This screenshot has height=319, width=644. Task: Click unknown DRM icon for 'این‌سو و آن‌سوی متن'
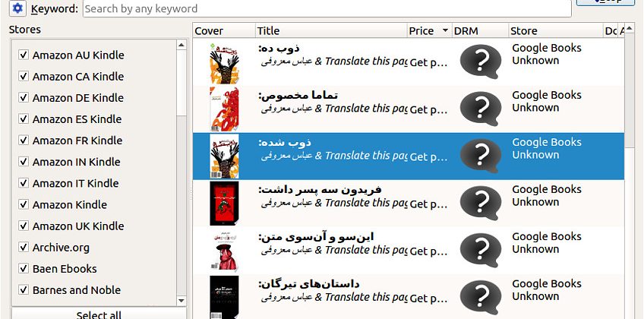(481, 251)
